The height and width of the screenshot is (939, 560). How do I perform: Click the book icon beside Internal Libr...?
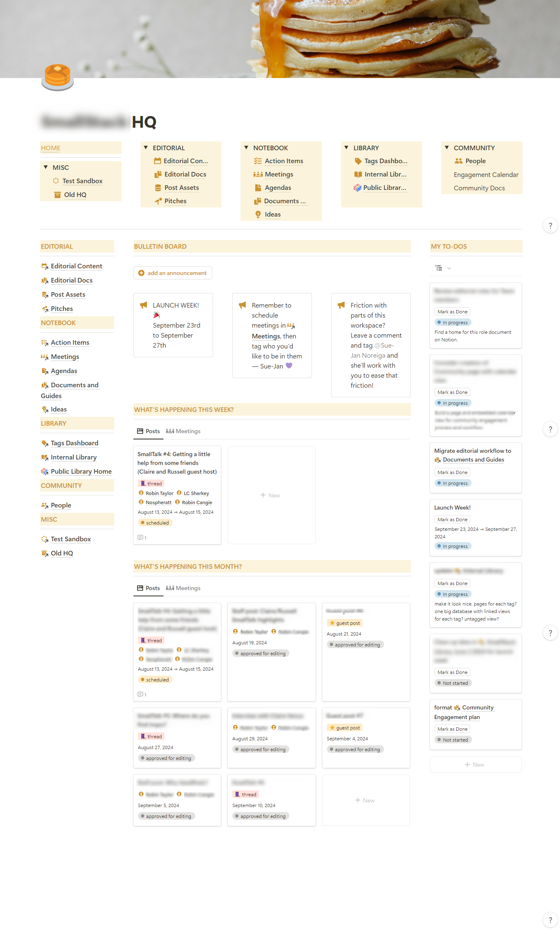pos(358,174)
